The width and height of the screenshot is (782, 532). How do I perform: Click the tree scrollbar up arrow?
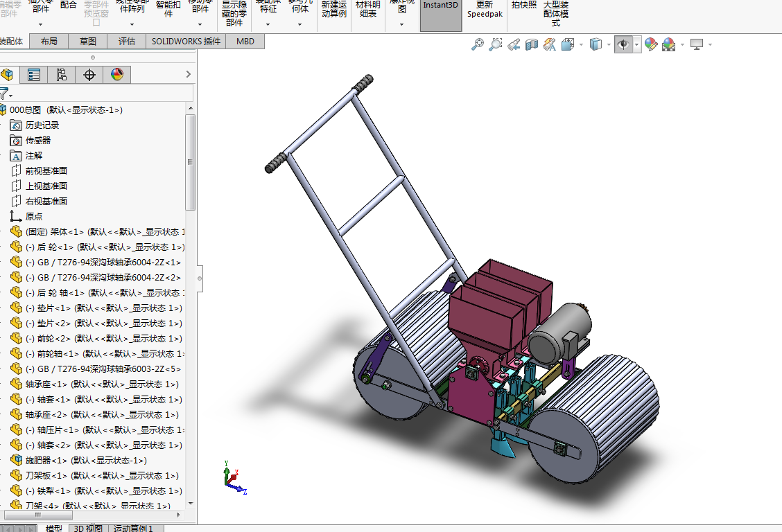click(x=190, y=108)
